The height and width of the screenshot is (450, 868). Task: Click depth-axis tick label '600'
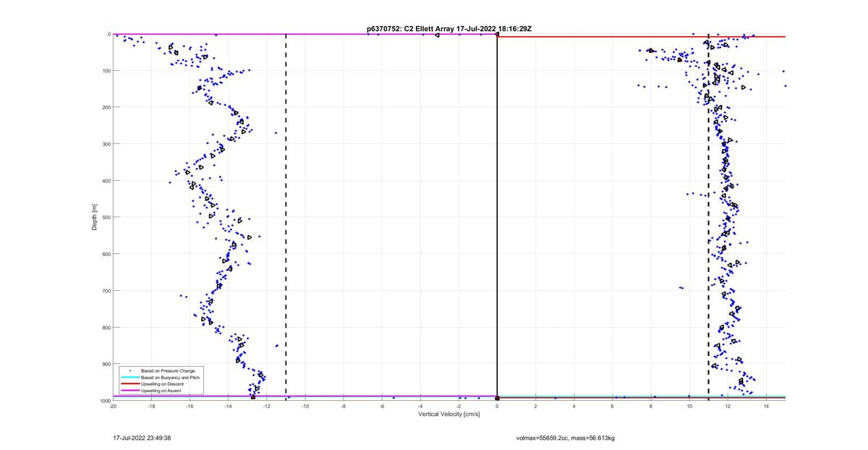pos(106,254)
